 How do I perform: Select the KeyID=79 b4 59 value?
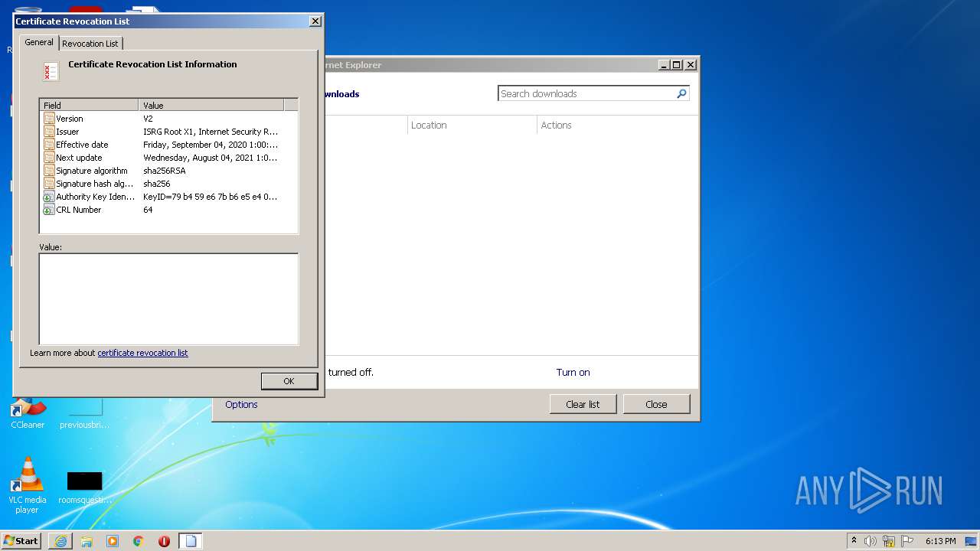tap(211, 197)
